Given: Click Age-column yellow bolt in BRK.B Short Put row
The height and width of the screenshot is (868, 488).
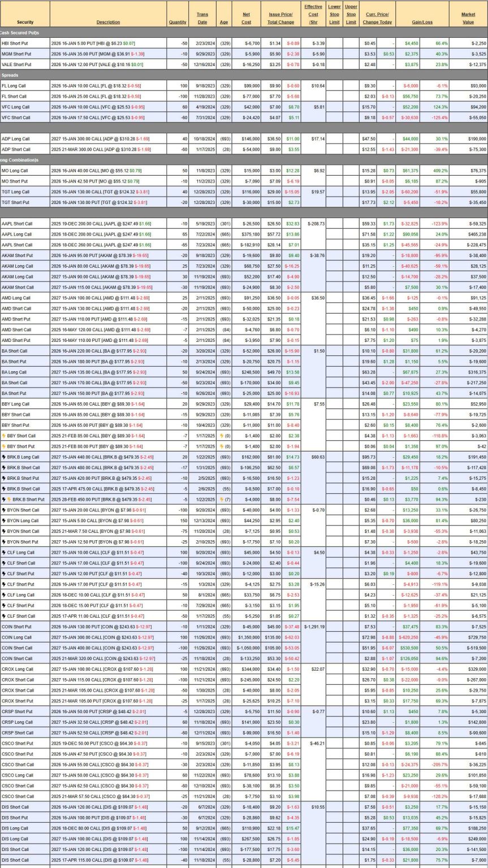Looking at the screenshot, I should click(x=221, y=500).
